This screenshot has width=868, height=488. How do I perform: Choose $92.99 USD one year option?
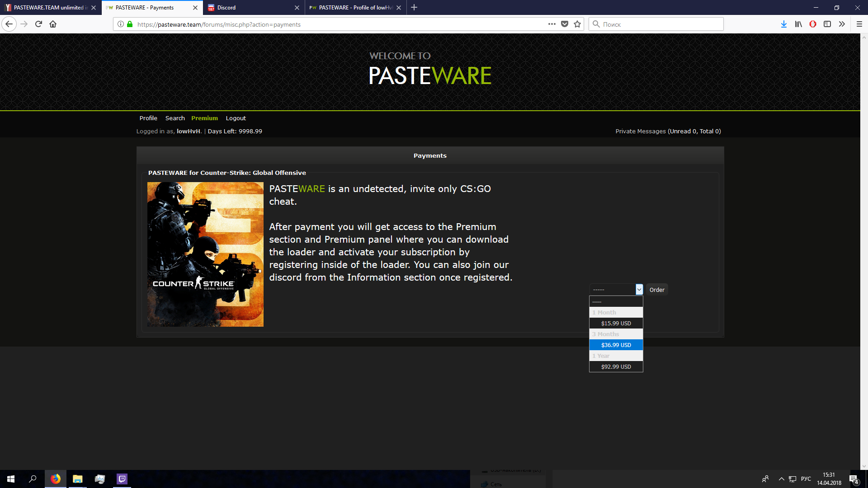(x=616, y=367)
